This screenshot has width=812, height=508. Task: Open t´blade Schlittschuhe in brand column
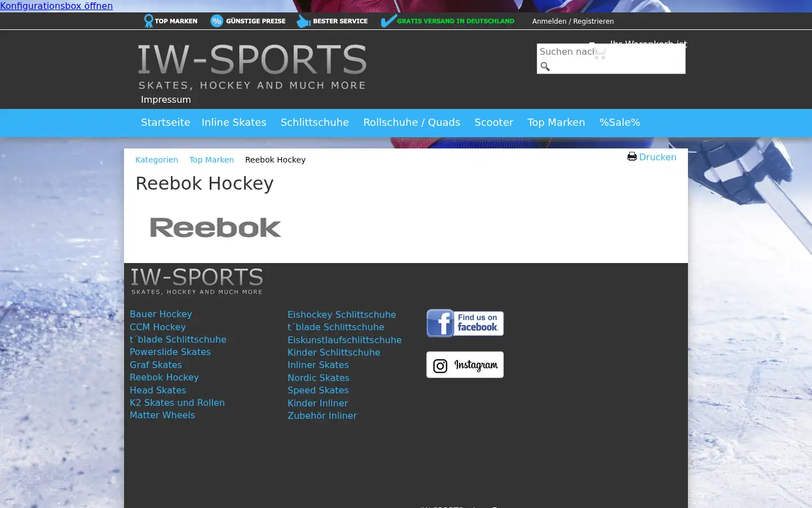coord(178,339)
